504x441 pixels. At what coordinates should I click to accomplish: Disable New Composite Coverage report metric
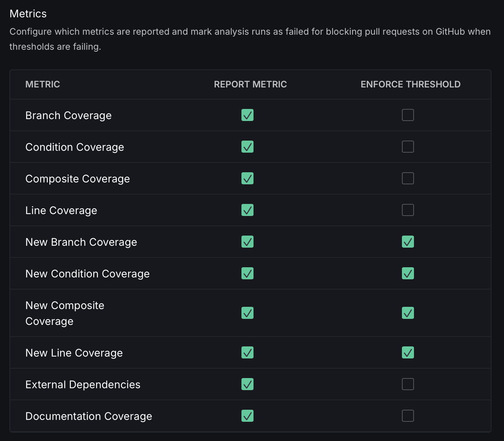tap(247, 313)
